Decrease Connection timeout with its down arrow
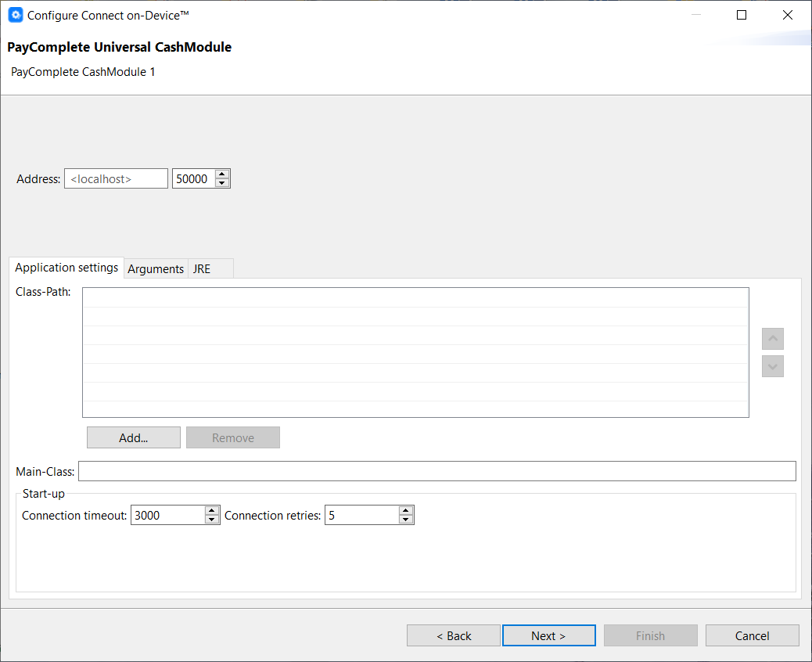Screen dimensions: 812x662 coord(211,520)
